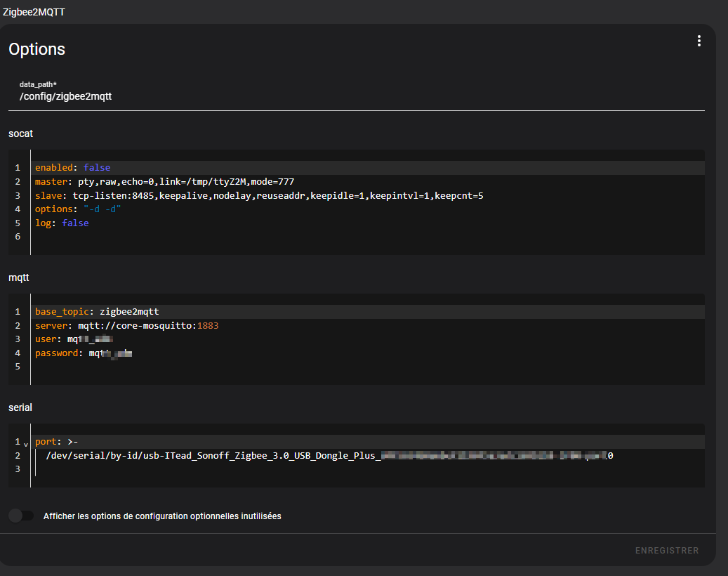Click the socat 'log: false' line
Screen dimensions: 728x576
point(369,223)
